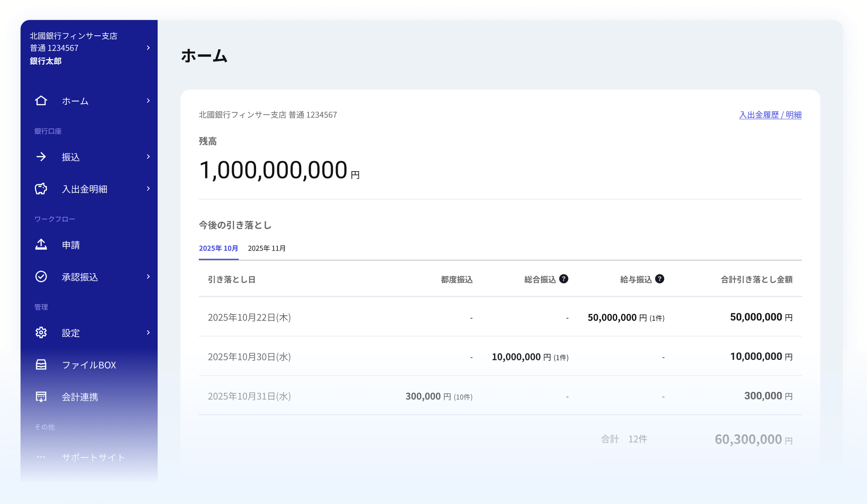
Task: Expand the 設定 menu chevron
Action: 148,333
